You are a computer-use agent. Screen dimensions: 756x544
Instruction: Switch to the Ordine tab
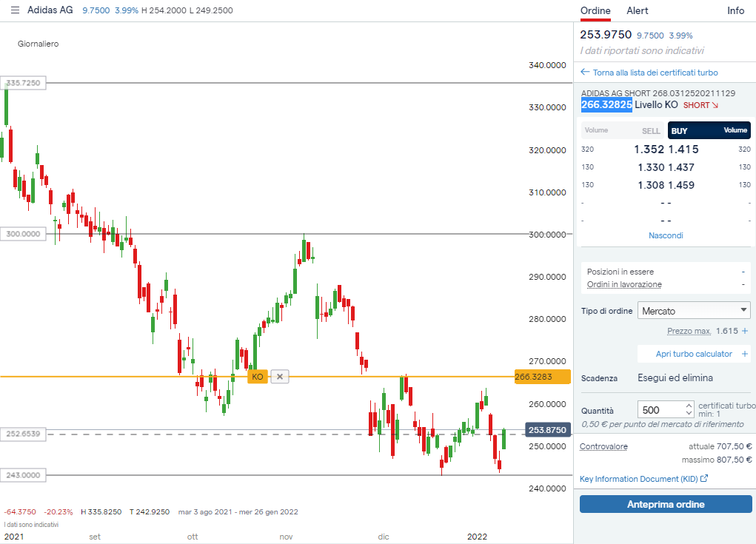[x=595, y=10]
